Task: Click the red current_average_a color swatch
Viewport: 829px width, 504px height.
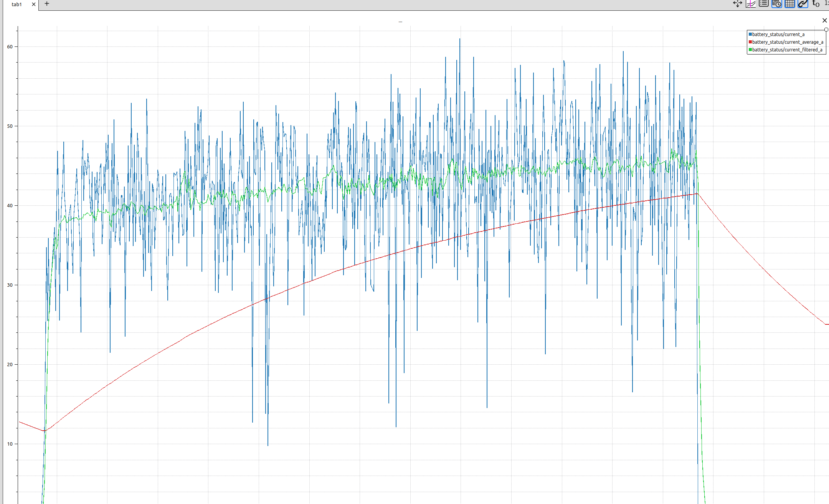Action: 750,42
